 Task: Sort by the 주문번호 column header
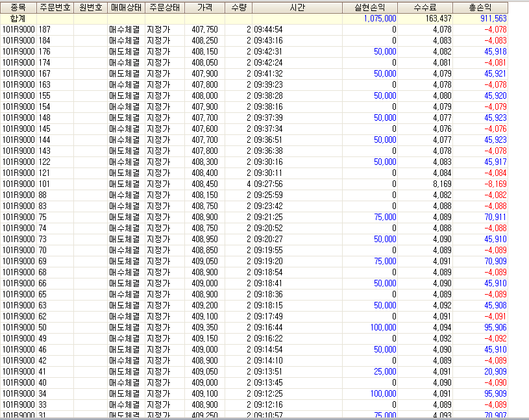(55, 7)
